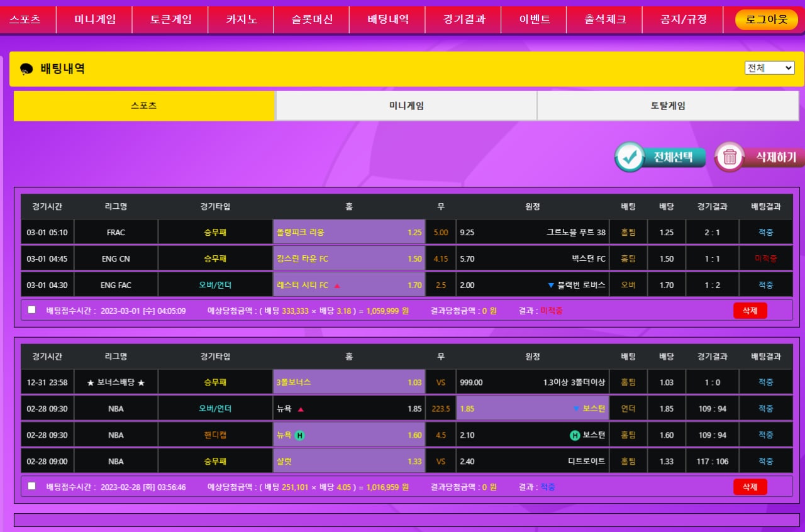Open 출석체크 in the top menu

point(605,19)
